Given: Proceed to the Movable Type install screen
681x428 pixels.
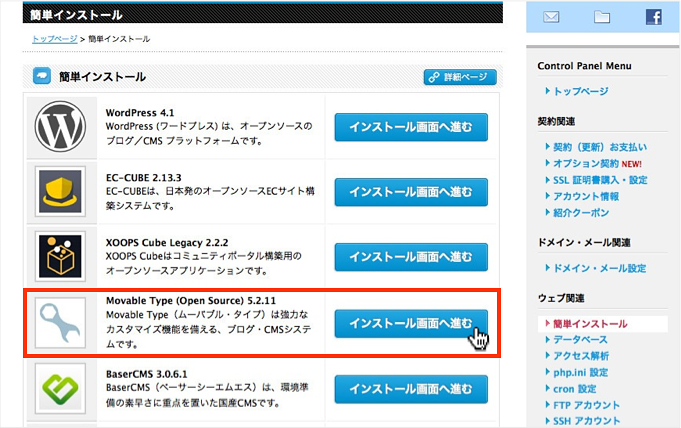Looking at the screenshot, I should [411, 323].
